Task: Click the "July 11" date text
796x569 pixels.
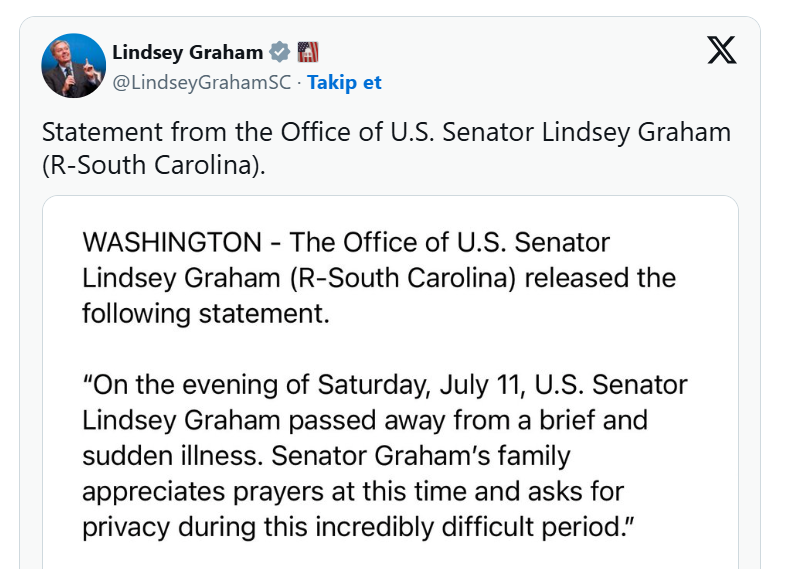Action: click(x=482, y=385)
